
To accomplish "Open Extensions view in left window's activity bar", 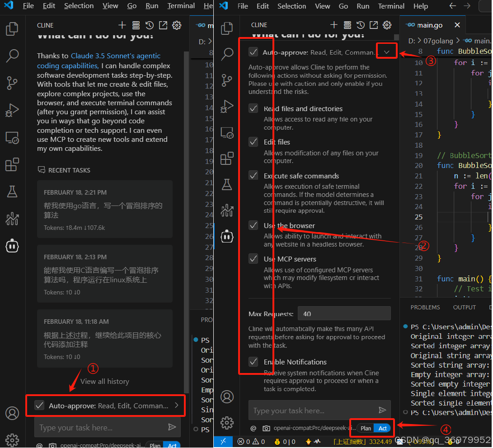I will coord(12,165).
